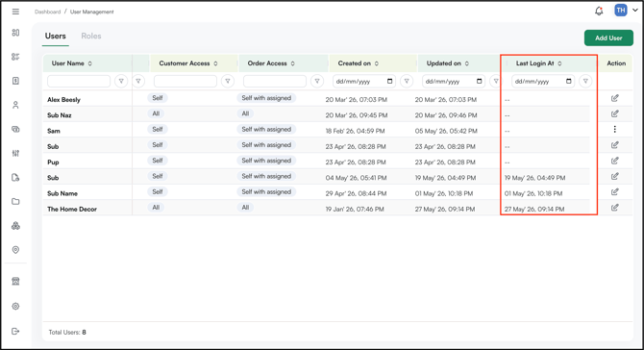Open the user profile sidebar icon
This screenshot has width=644, height=350.
point(15,105)
